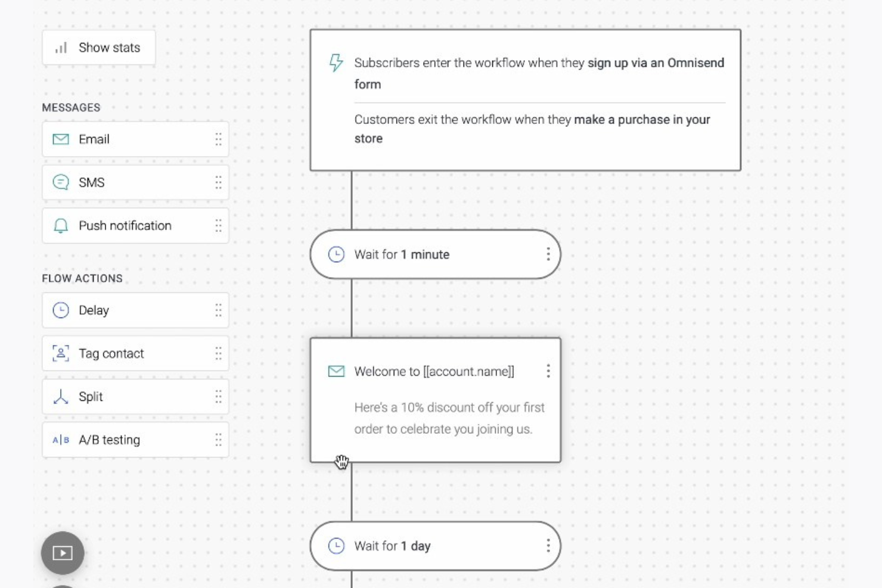Open the options menu on the welcome email node

[548, 371]
